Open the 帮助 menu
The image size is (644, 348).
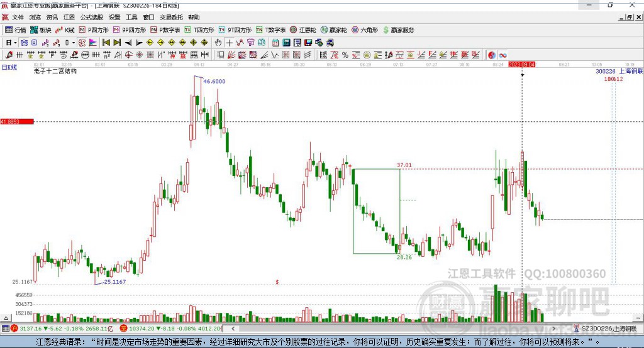[194, 17]
